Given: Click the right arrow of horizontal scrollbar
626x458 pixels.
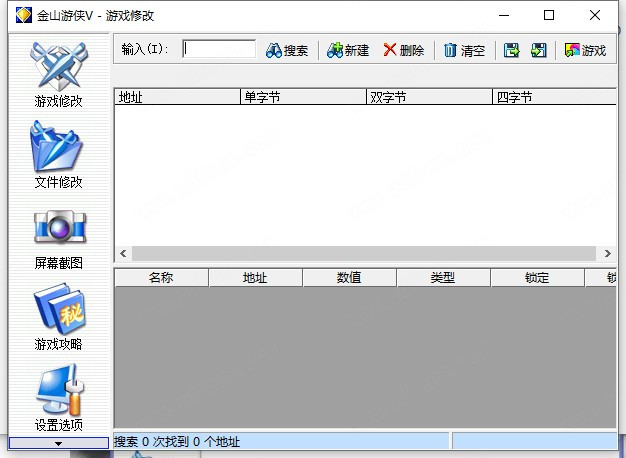Looking at the screenshot, I should click(x=607, y=254).
